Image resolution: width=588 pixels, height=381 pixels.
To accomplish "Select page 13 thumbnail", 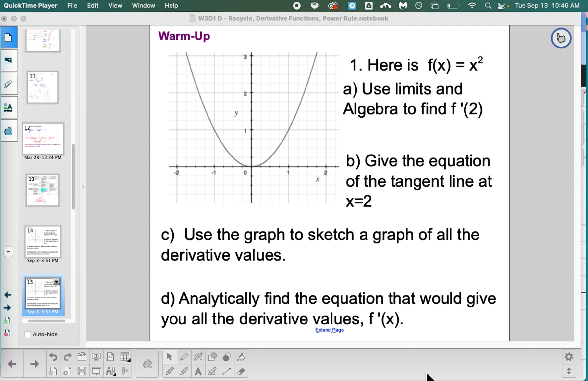I will [x=42, y=190].
